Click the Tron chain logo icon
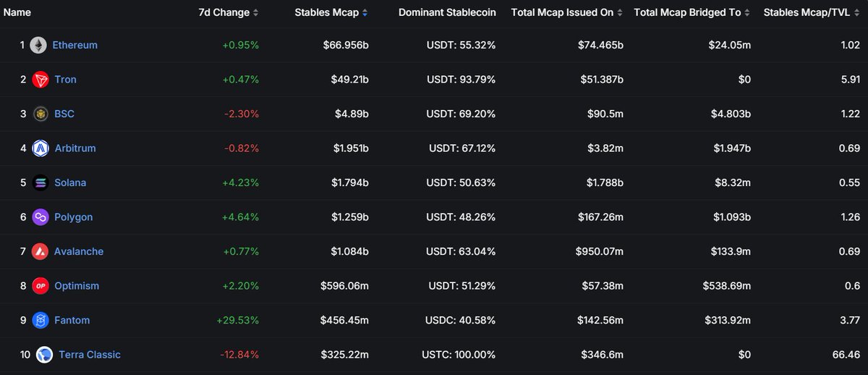 pyautogui.click(x=41, y=80)
